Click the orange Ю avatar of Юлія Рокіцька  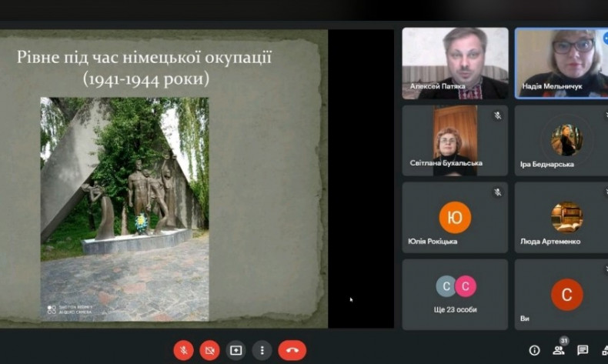click(455, 218)
